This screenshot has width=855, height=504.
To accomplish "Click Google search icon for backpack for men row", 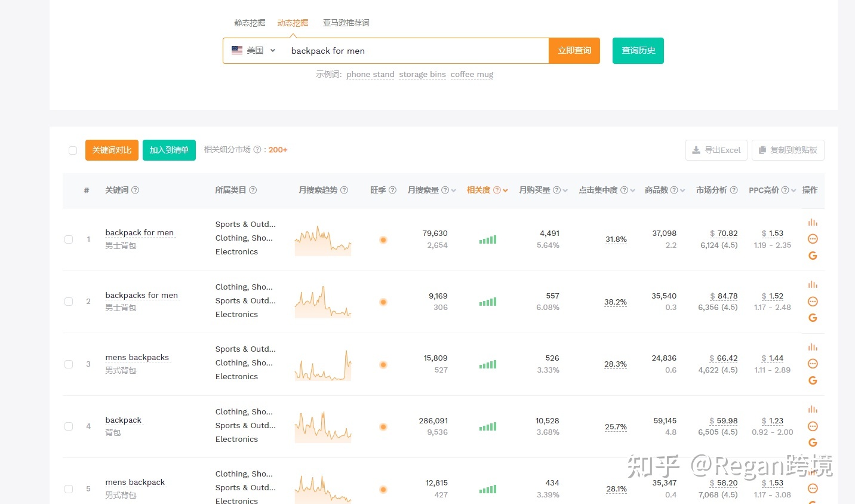I will point(813,256).
